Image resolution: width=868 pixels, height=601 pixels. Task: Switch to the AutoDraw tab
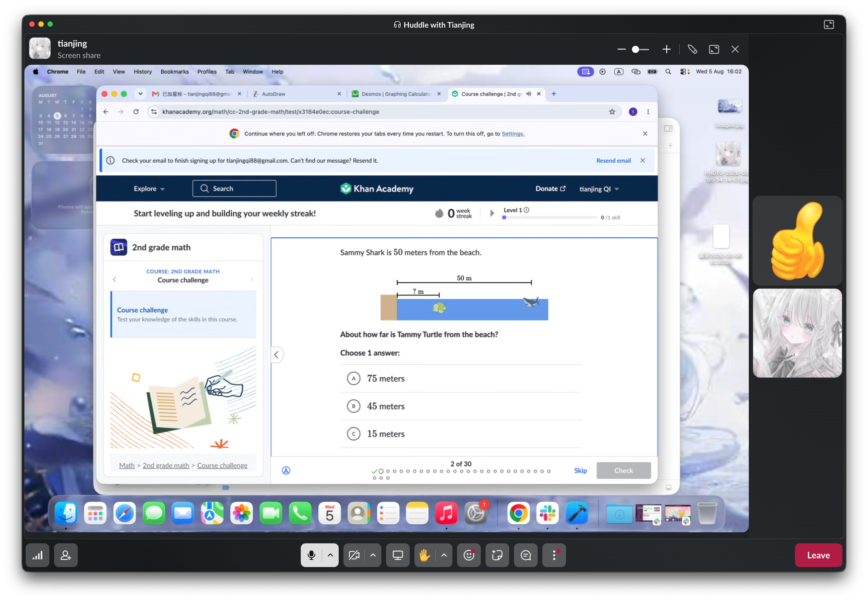click(297, 94)
